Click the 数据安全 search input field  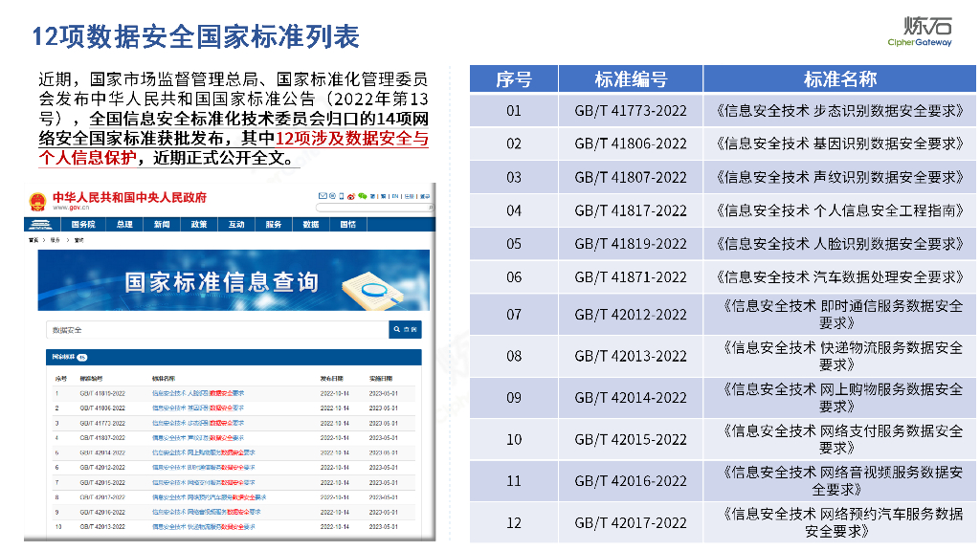pos(216,330)
